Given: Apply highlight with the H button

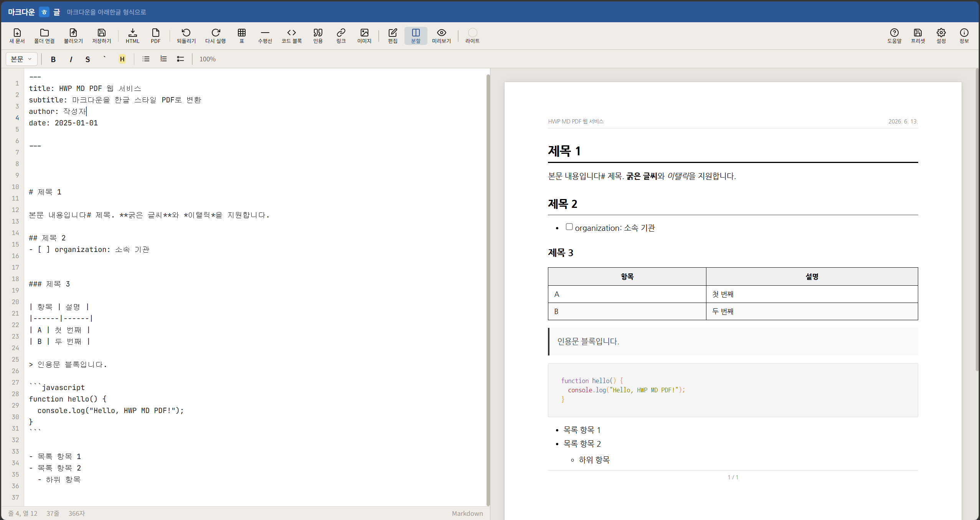Looking at the screenshot, I should coord(122,59).
